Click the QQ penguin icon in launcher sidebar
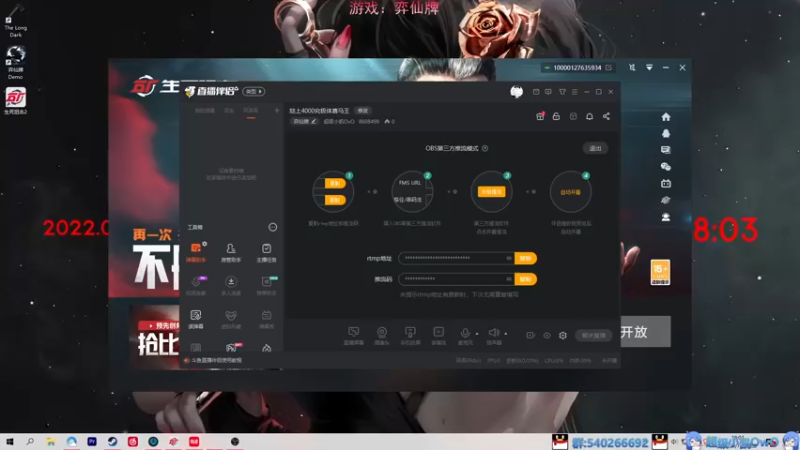This screenshot has width=800, height=450. [x=666, y=133]
